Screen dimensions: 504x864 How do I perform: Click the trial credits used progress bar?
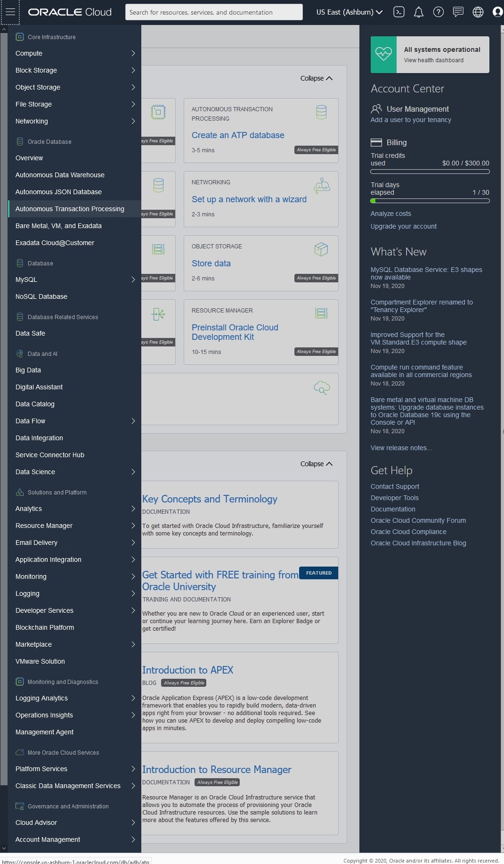point(430,172)
